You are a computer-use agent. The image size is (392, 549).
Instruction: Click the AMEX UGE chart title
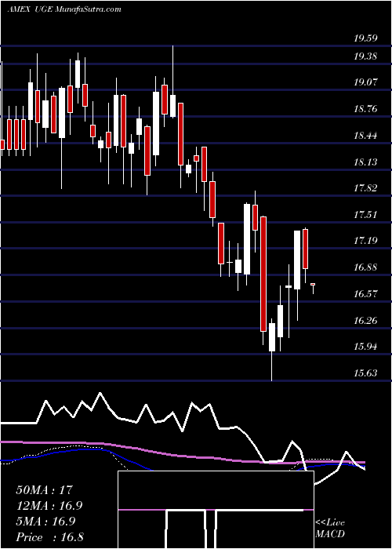click(x=64, y=9)
